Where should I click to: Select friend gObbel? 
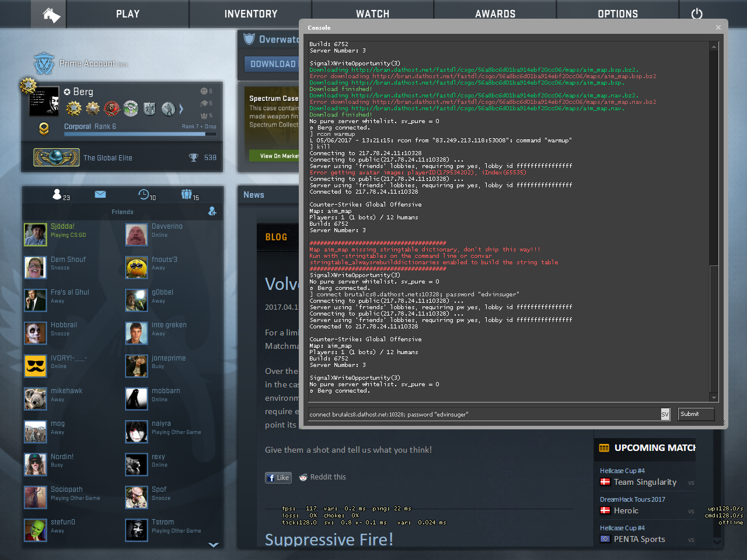173,300
